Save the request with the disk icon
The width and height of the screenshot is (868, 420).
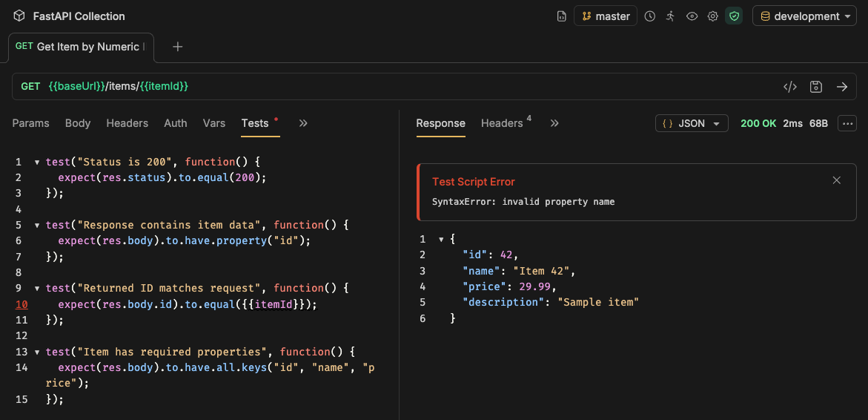tap(816, 87)
